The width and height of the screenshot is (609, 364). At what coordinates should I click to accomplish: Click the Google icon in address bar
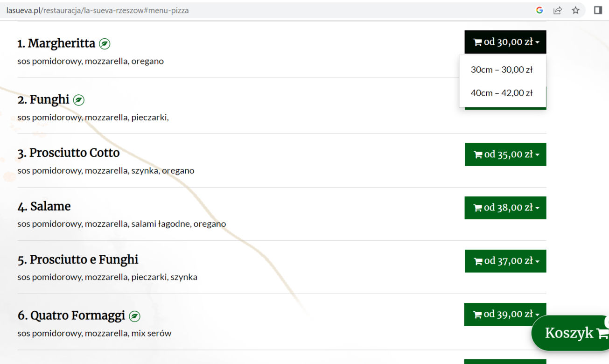pyautogui.click(x=539, y=10)
